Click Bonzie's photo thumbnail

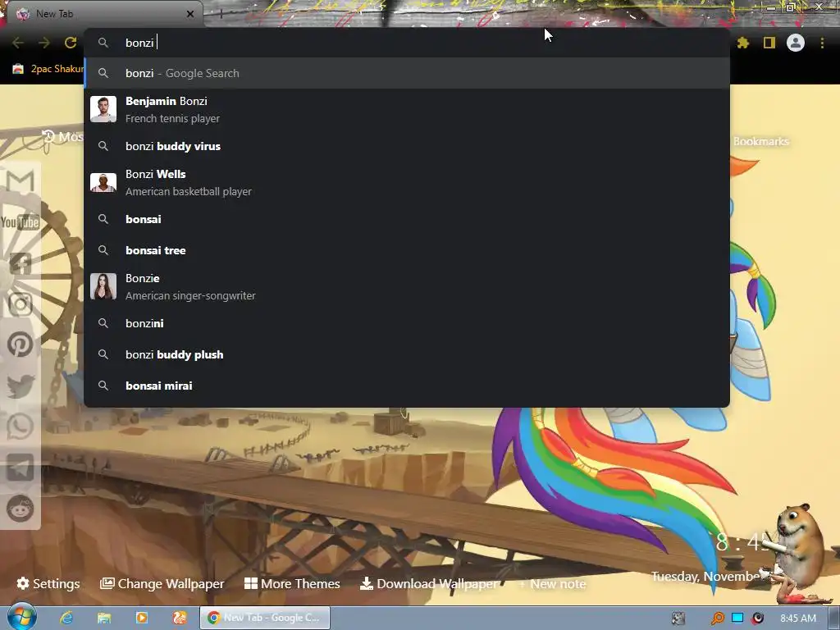pos(103,286)
